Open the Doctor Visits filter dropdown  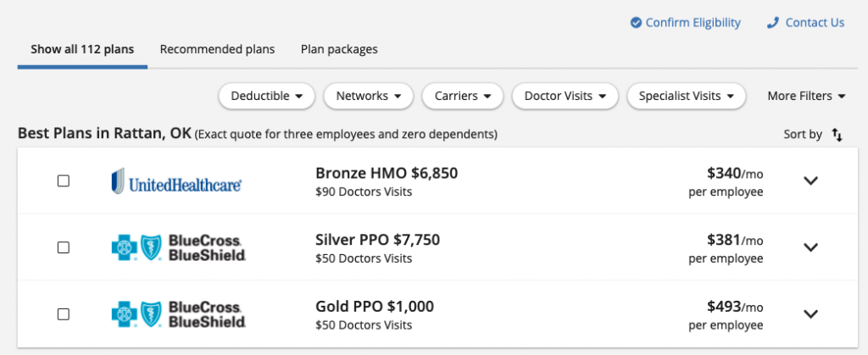point(565,96)
